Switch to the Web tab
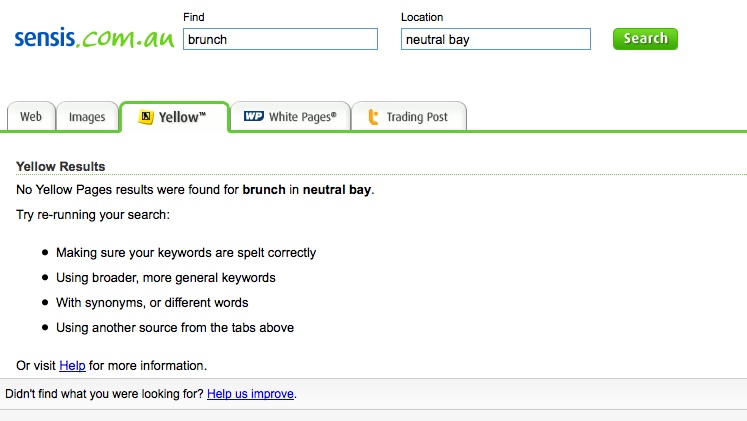 pyautogui.click(x=31, y=117)
